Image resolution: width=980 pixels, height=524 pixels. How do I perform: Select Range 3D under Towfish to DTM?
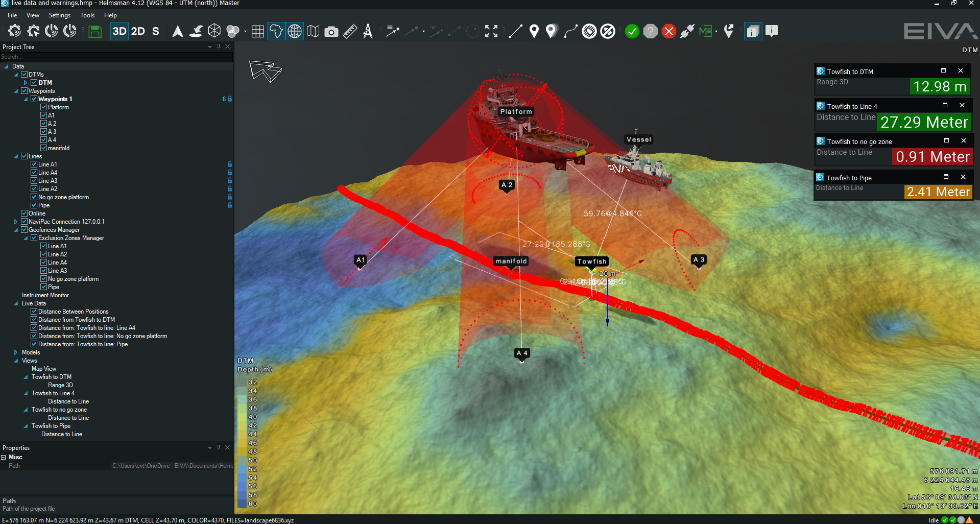coord(60,385)
